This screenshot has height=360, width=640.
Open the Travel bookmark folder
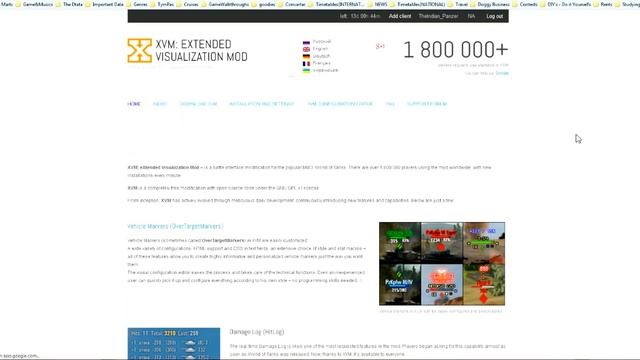pyautogui.click(x=458, y=4)
